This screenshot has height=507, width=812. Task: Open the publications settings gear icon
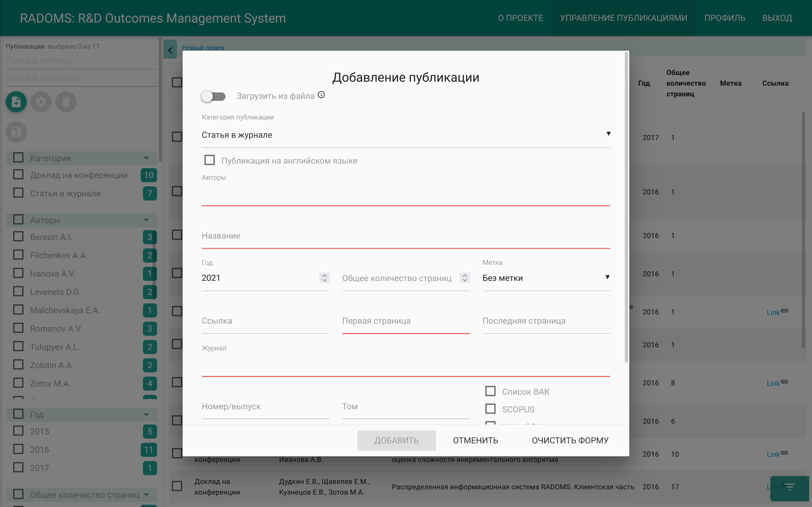(x=41, y=102)
